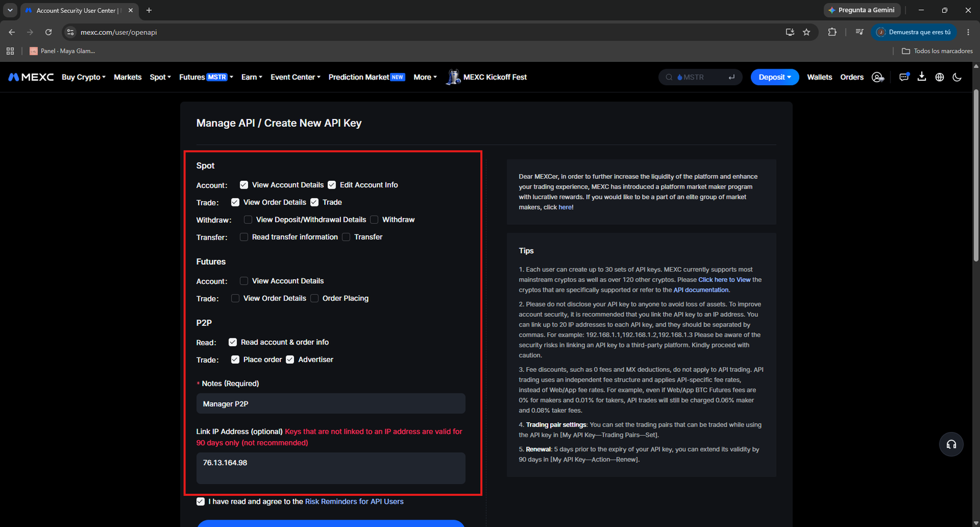This screenshot has width=980, height=527.
Task: Uncheck Spot View Account Details
Action: pyautogui.click(x=244, y=185)
